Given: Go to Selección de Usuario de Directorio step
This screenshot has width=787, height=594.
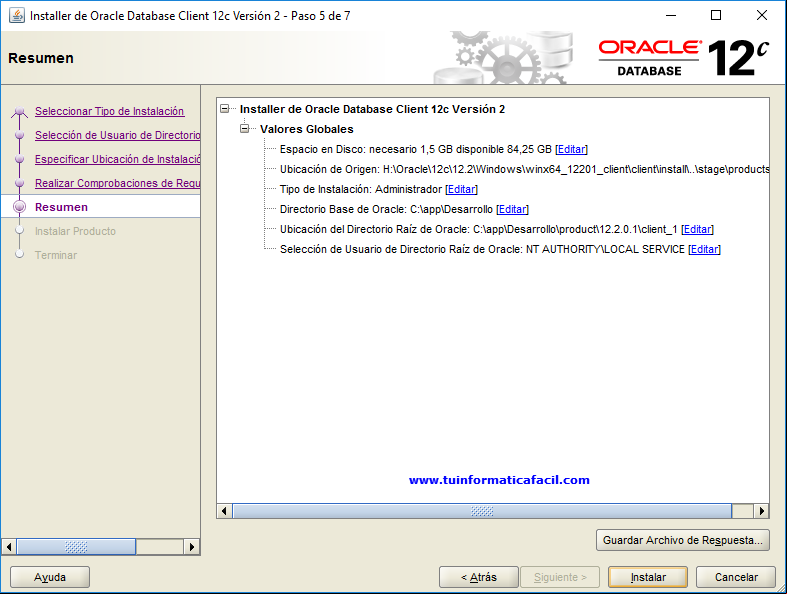Looking at the screenshot, I should pos(117,135).
